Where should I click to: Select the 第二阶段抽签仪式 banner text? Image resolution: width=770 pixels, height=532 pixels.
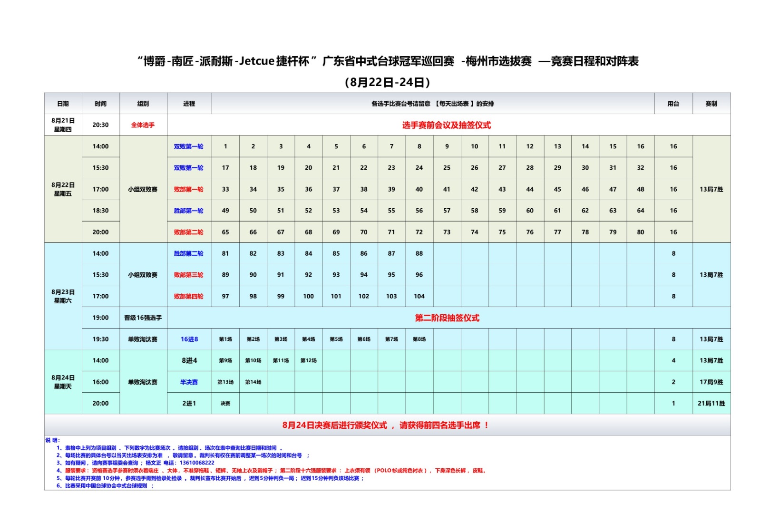tap(447, 318)
